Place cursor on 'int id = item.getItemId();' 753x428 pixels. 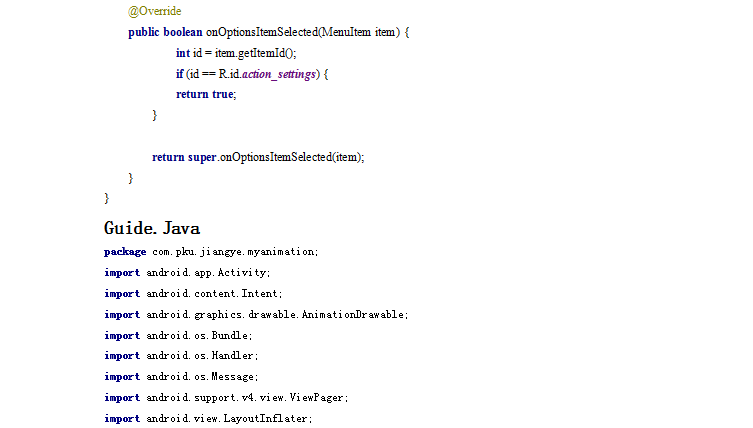pos(236,53)
